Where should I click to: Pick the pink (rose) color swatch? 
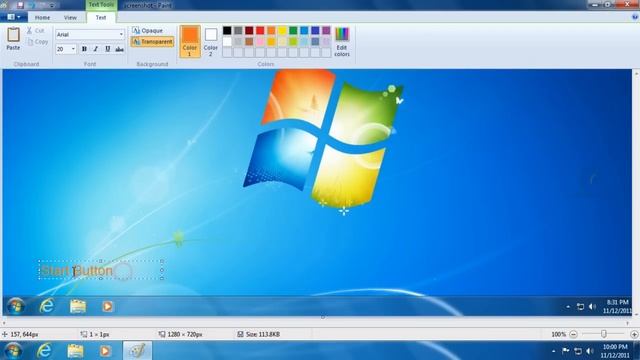[x=260, y=41]
